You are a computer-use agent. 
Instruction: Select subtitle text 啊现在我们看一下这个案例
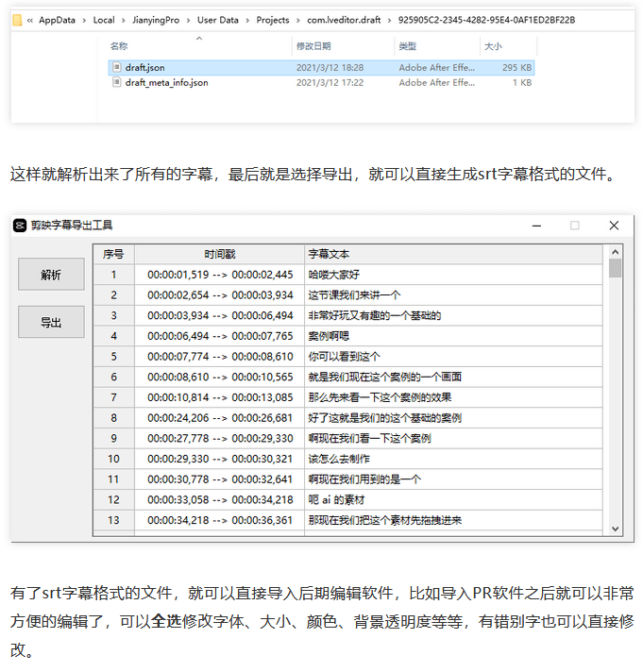click(x=369, y=439)
